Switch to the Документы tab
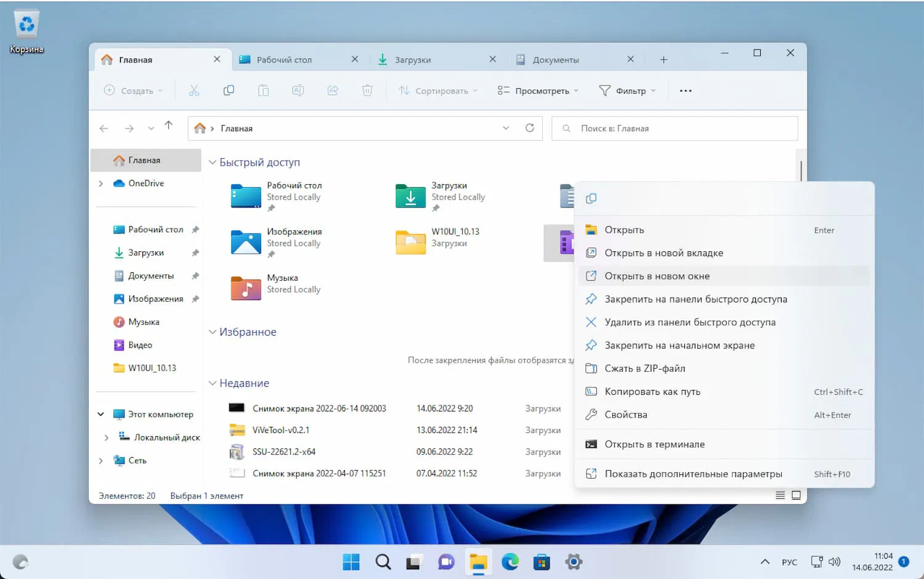 575,60
